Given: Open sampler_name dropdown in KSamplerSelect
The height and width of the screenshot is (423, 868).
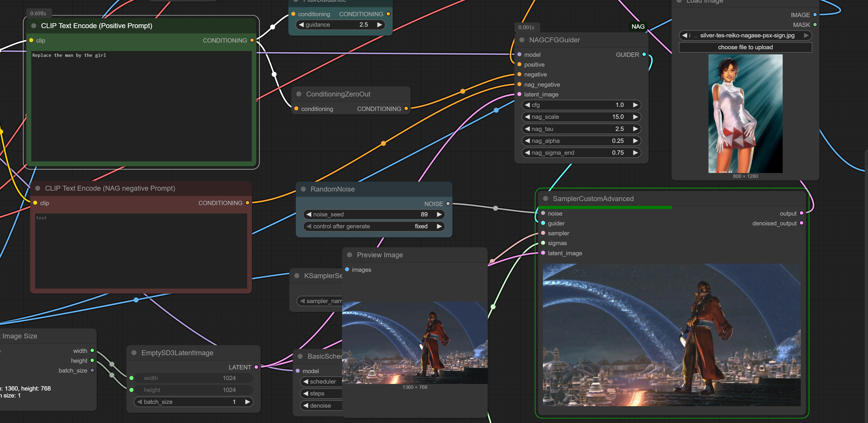Looking at the screenshot, I should pos(320,301).
